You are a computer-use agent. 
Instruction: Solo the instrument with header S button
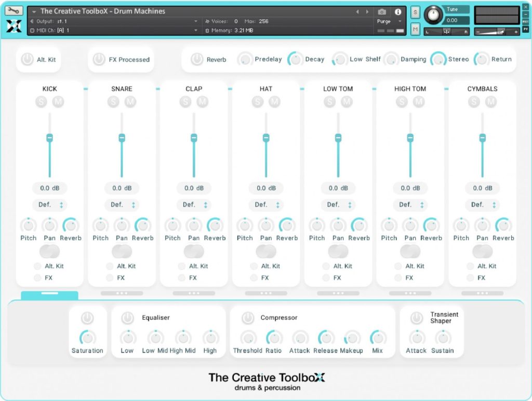click(415, 12)
